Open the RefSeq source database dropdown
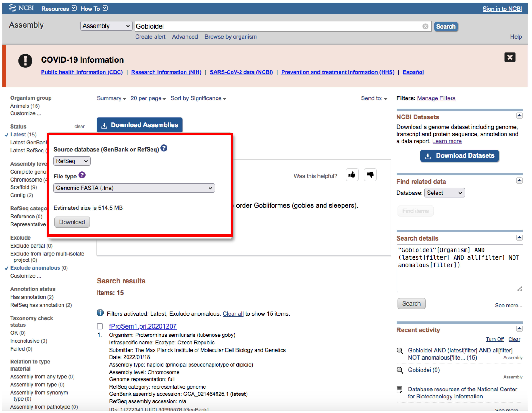Viewport: 532px width, 413px height. (x=72, y=161)
